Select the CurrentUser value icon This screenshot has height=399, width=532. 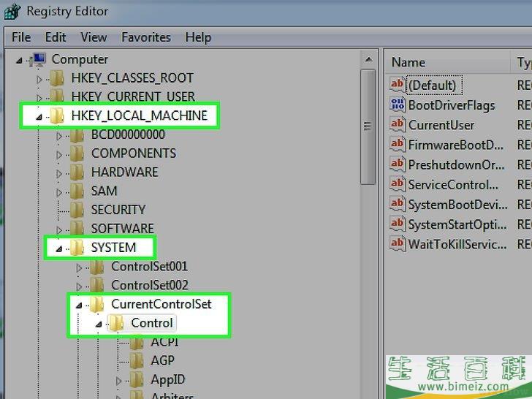[x=398, y=125]
